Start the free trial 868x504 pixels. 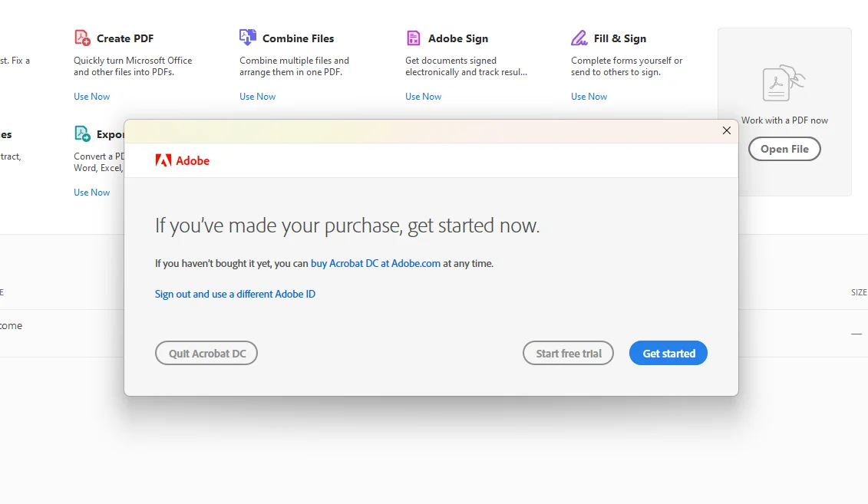(568, 353)
